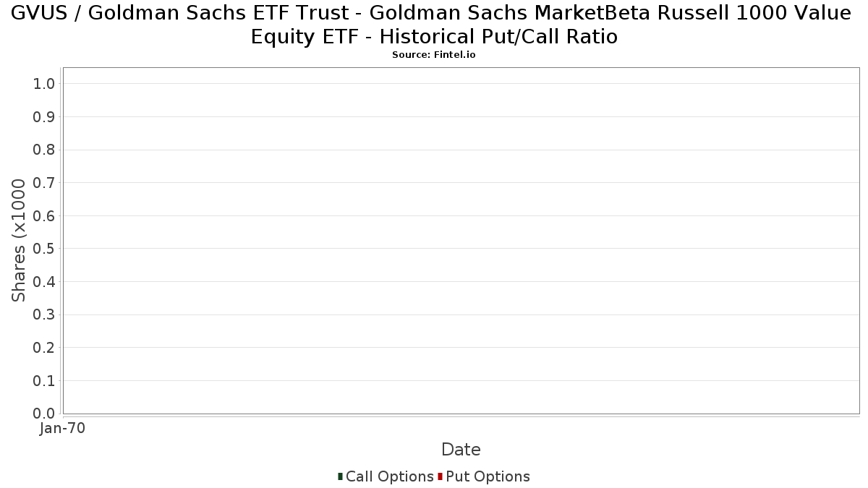868x488 pixels.
Task: Click the green Call Options legend swatch
Action: point(340,476)
